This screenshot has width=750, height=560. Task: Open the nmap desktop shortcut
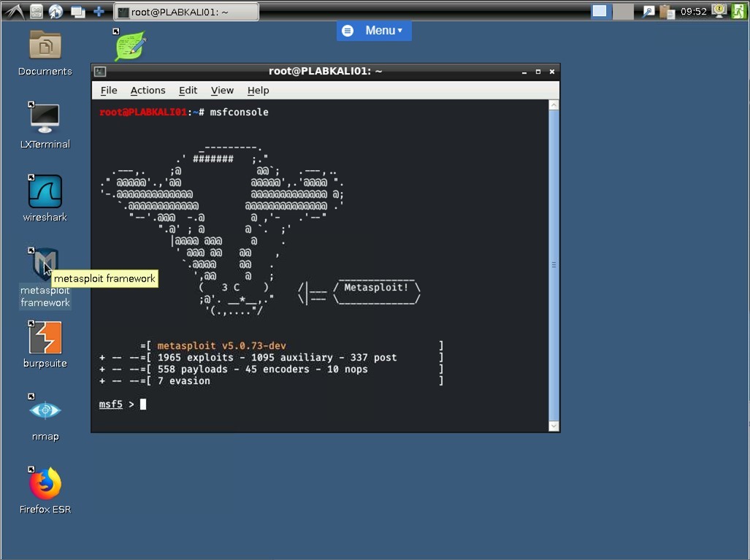pos(45,411)
